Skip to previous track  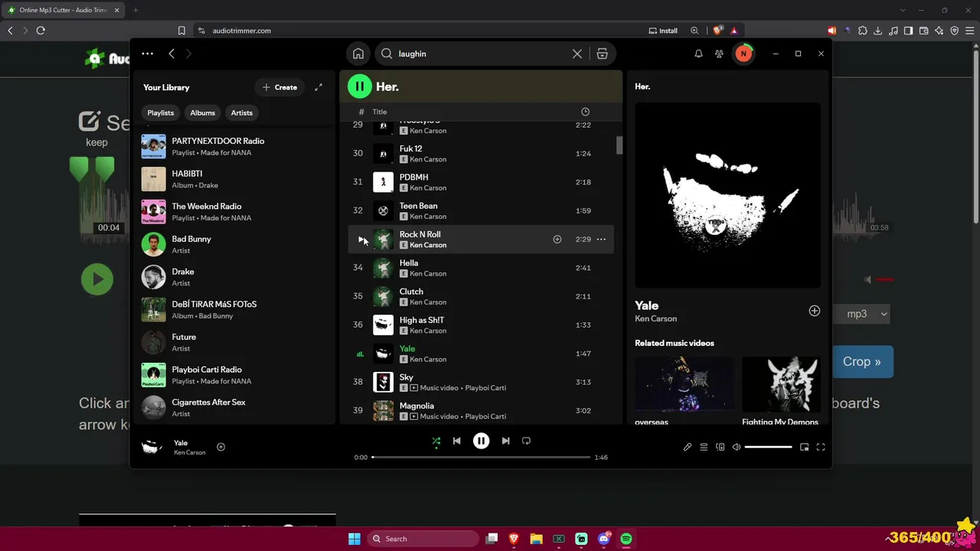pyautogui.click(x=457, y=441)
